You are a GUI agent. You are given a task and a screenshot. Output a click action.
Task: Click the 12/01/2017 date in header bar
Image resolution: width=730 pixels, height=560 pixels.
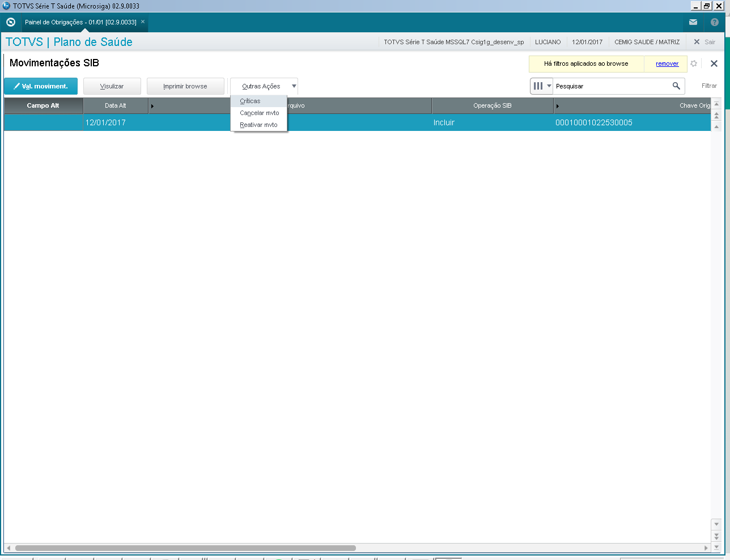click(x=587, y=42)
